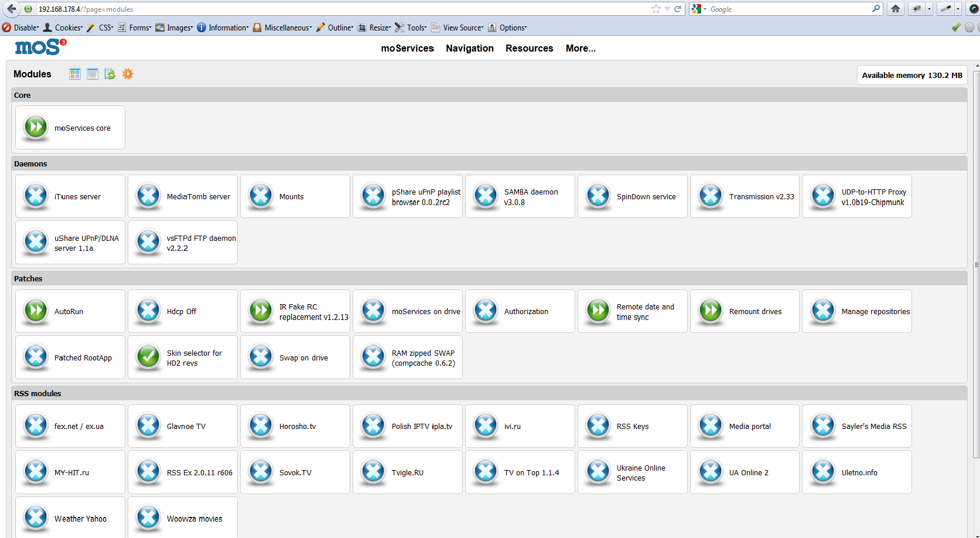The width and height of the screenshot is (980, 538).
Task: Click the Manage repositories icon
Action: click(x=823, y=311)
